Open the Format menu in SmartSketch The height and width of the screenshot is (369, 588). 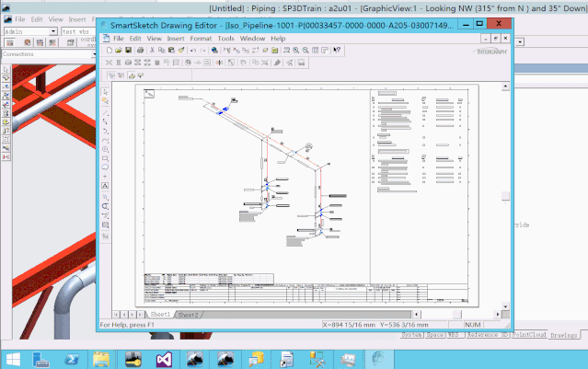(201, 39)
